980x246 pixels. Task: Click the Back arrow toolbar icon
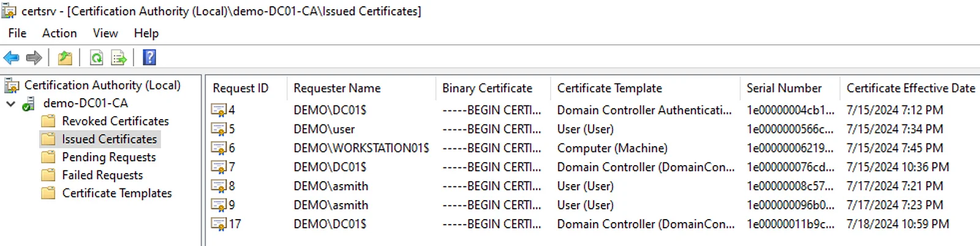11,58
